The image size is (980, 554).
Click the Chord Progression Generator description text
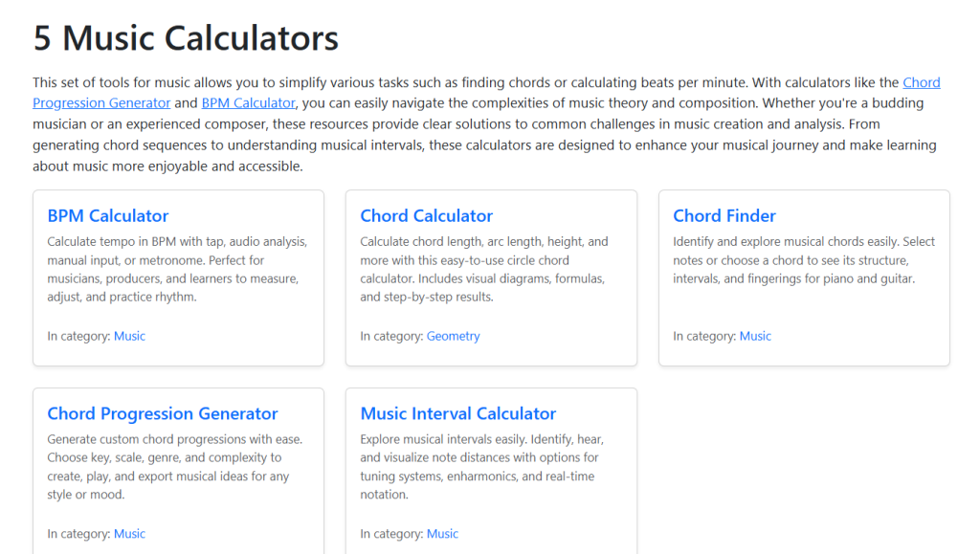click(x=174, y=467)
